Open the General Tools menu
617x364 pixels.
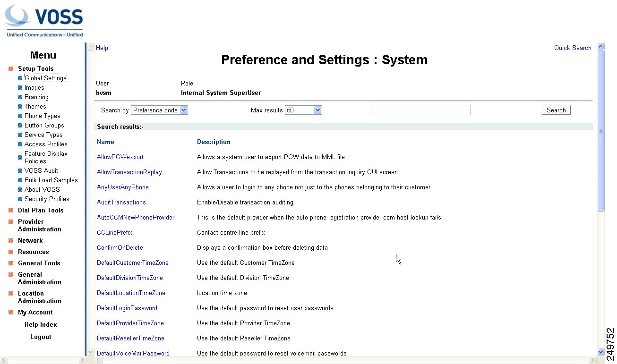click(39, 263)
